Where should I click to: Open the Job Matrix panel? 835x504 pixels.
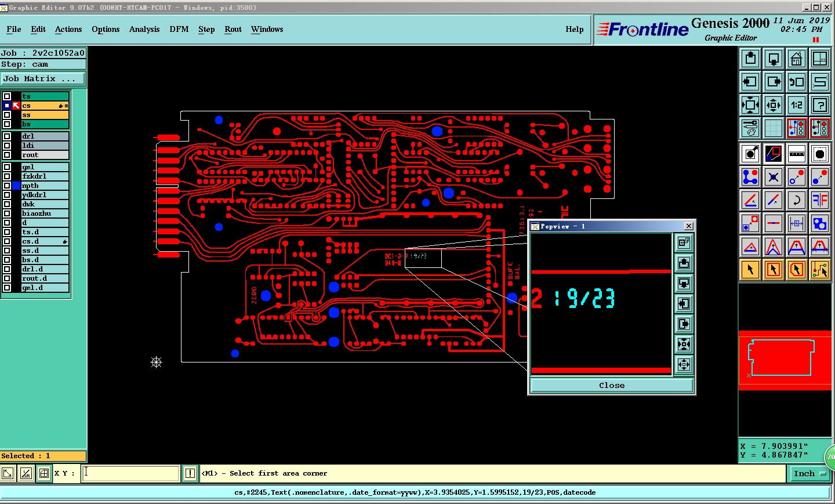[43, 79]
